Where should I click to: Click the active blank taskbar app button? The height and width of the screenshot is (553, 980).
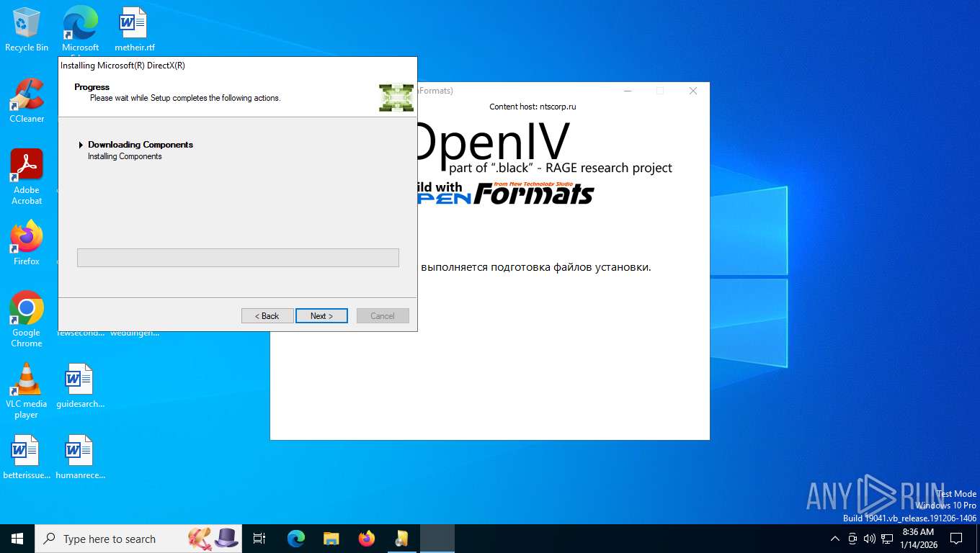click(437, 539)
